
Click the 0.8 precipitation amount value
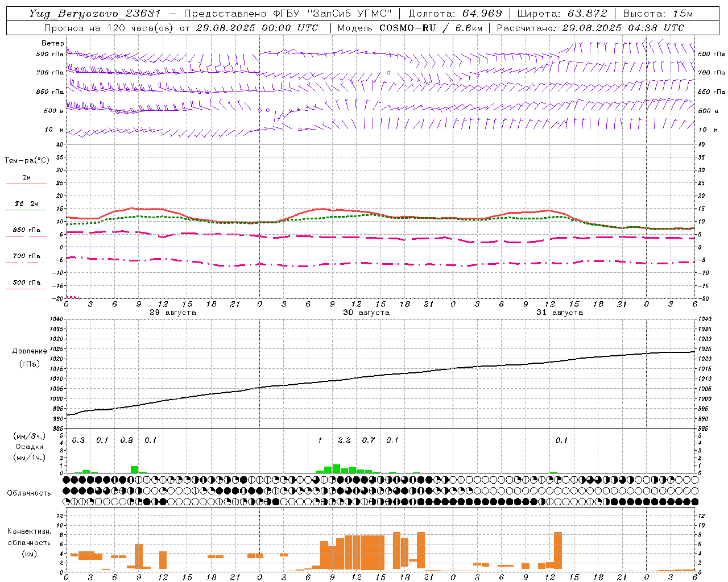pyautogui.click(x=126, y=440)
